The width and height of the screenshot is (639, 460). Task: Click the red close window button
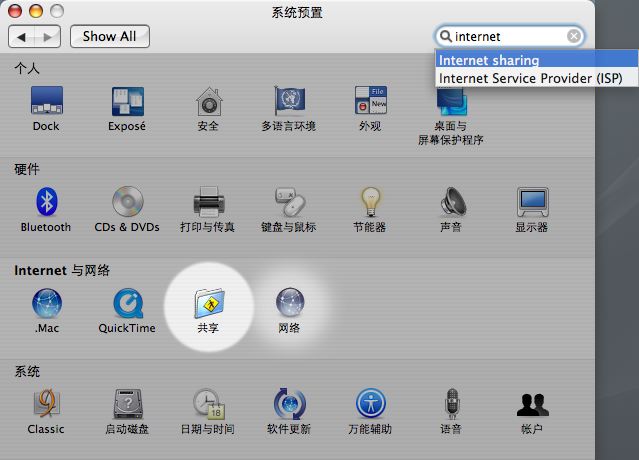[15, 11]
